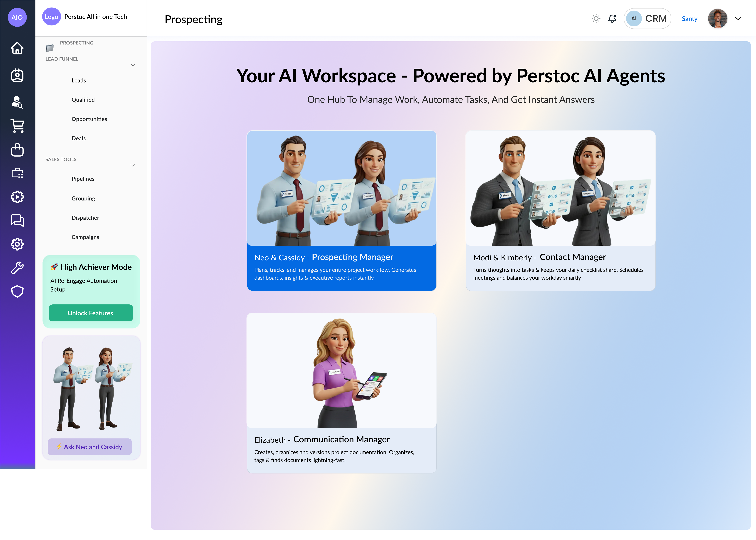Open the user search sidebar icon
756x540 pixels.
17,102
